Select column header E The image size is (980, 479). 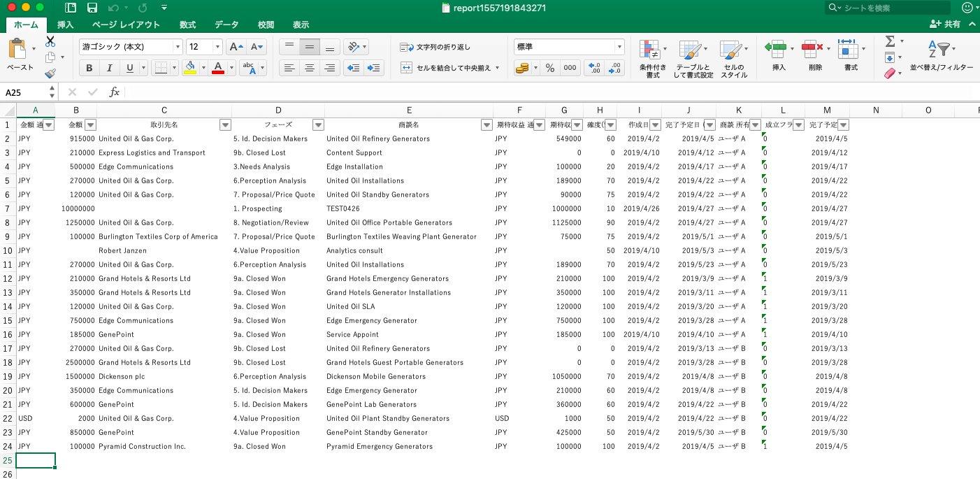409,110
